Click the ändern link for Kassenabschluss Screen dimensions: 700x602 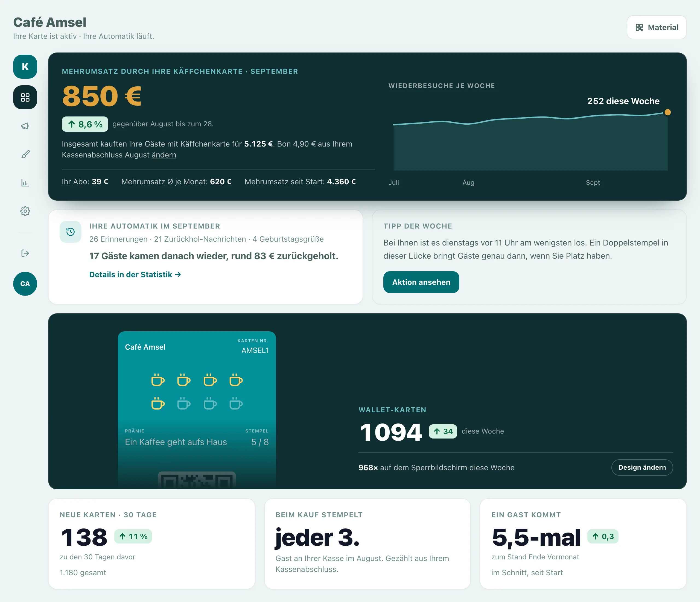(164, 155)
